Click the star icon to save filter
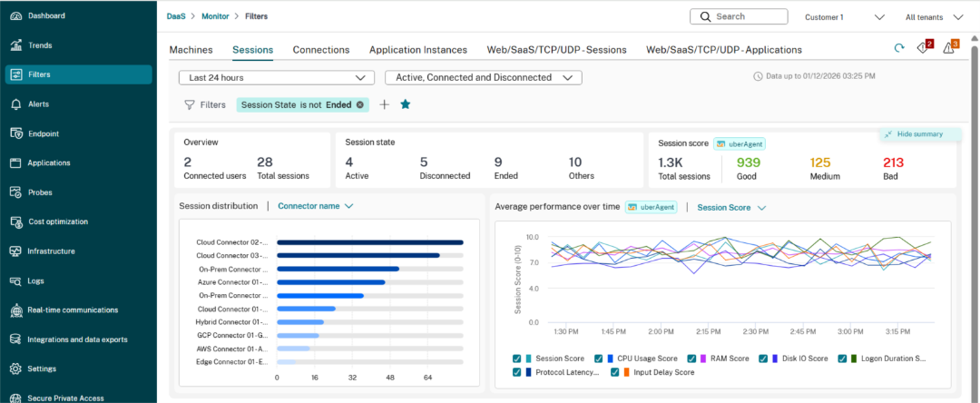Screen dimensions: 980x403 (406, 104)
